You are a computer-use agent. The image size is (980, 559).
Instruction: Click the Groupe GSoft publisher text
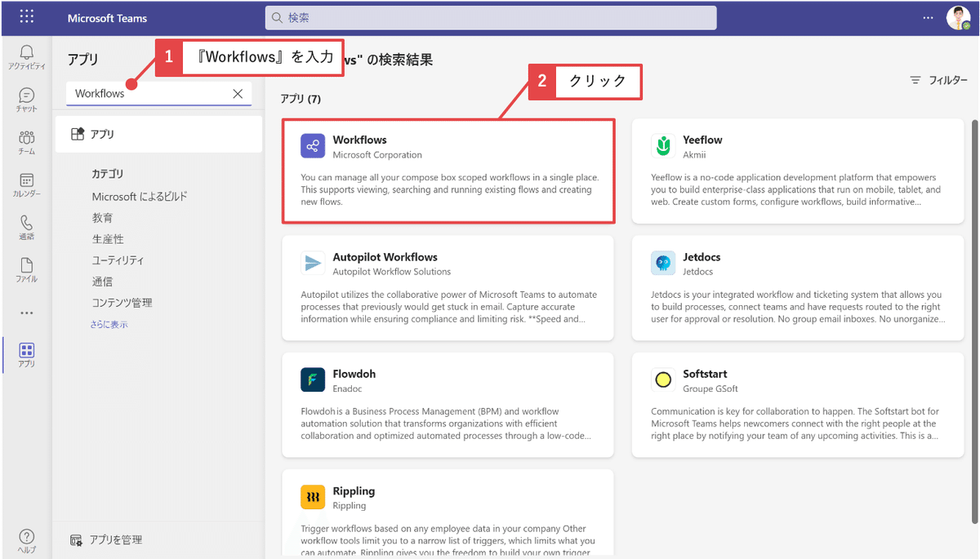[710, 388]
